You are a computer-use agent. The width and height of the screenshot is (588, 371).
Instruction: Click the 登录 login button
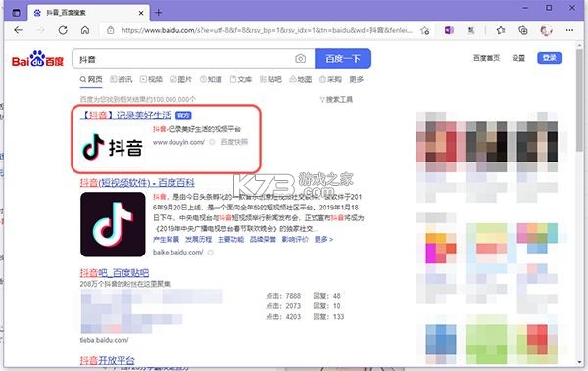[550, 58]
